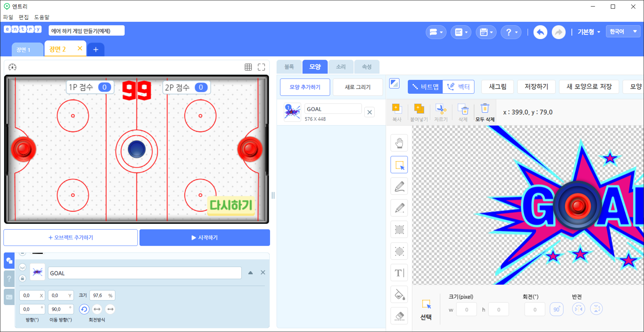Click the 모두 삭제 trash icon

point(485,112)
